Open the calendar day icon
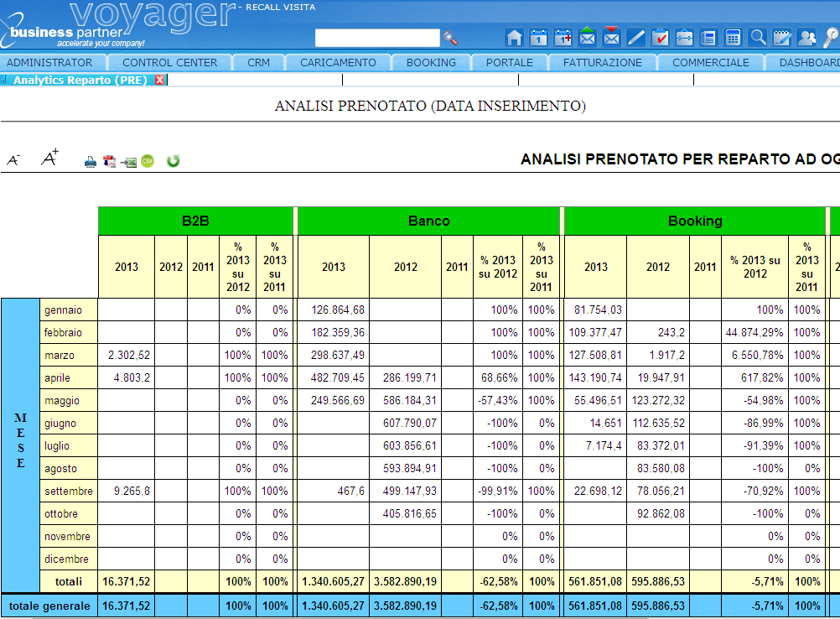 point(538,38)
